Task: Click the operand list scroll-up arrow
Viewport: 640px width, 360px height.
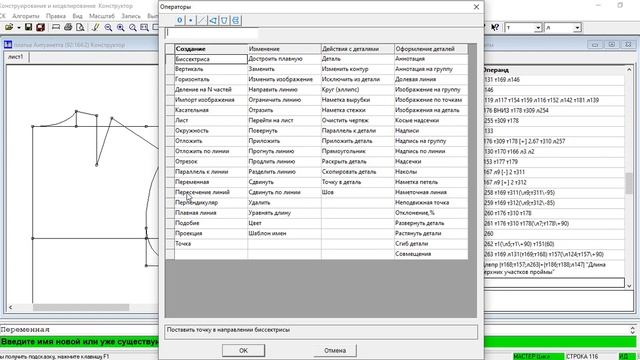Action: [x=629, y=70]
